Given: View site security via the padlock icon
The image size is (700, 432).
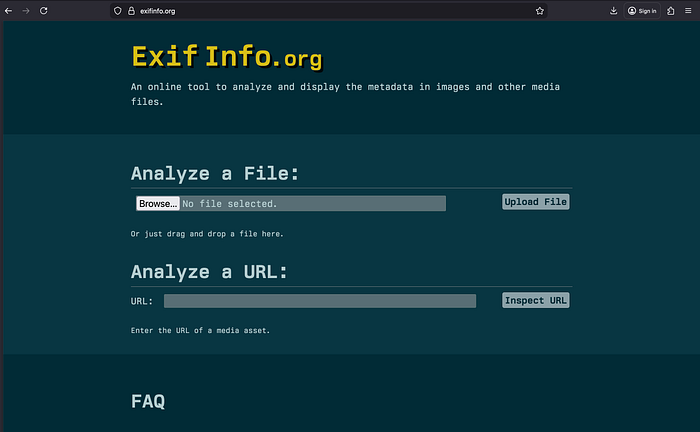Looking at the screenshot, I should point(131,11).
